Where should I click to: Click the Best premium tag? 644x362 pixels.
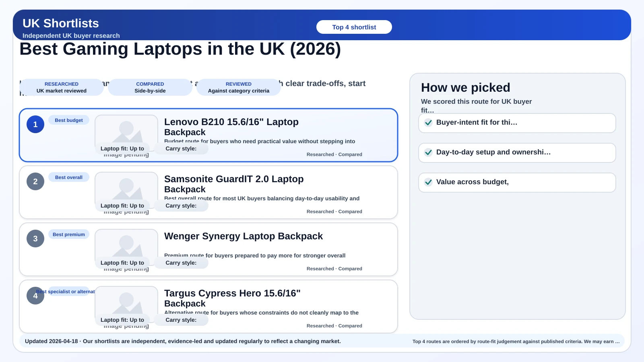click(69, 234)
